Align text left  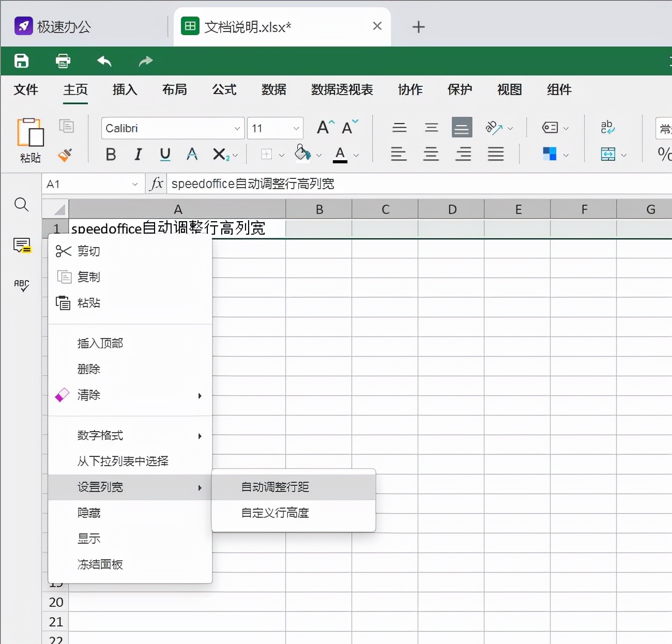(x=399, y=154)
